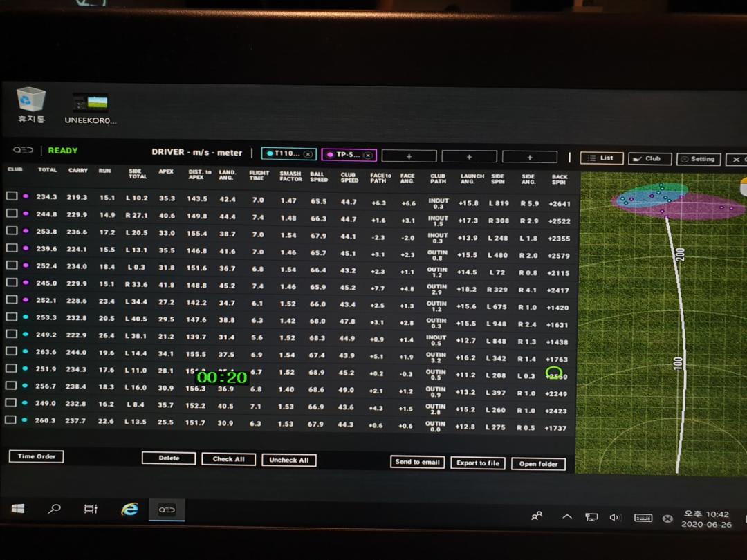Tick the checkbox for the 263.6 total shot
This screenshot has width=747, height=560.
click(12, 351)
